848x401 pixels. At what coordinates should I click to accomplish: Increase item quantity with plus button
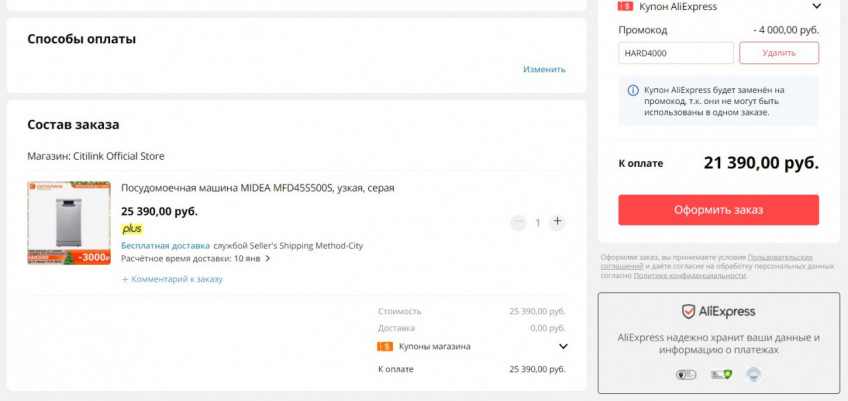(557, 222)
